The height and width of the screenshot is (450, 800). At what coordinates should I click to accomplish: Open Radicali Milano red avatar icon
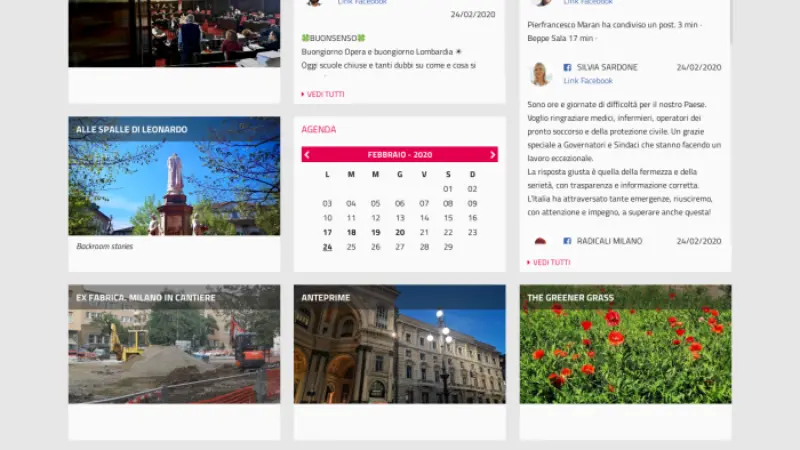540,241
